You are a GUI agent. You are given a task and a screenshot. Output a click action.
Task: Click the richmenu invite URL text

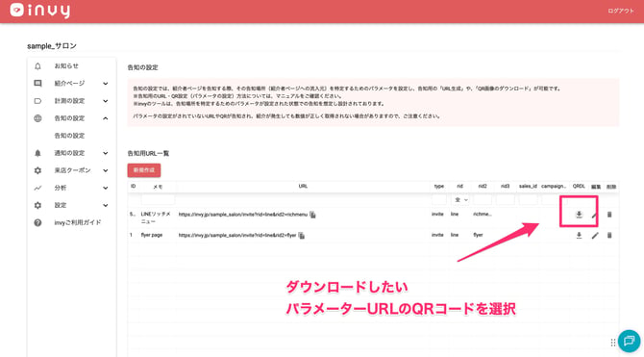pyautogui.click(x=243, y=215)
